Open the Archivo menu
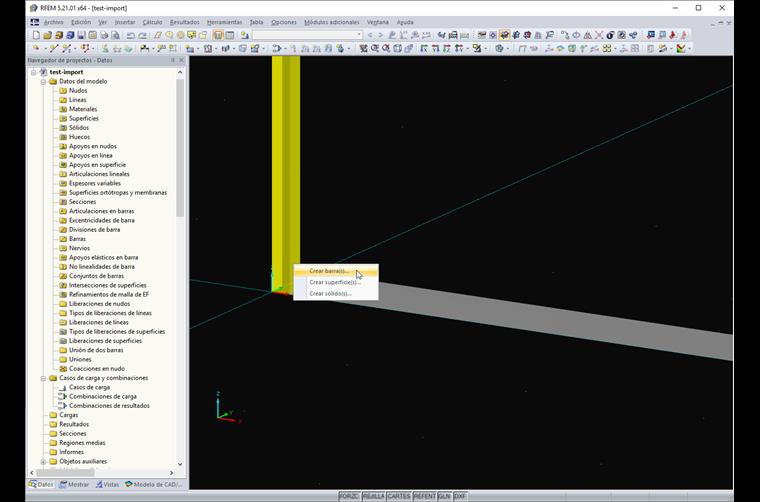760x502 pixels. [53, 22]
